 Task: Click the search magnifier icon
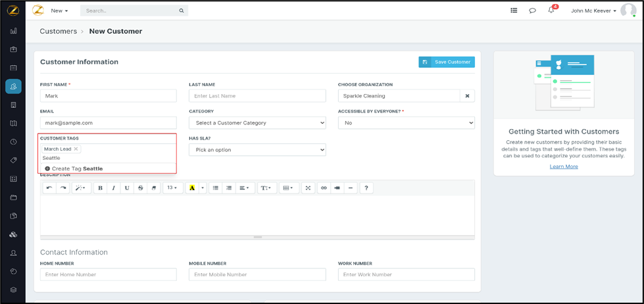point(182,11)
